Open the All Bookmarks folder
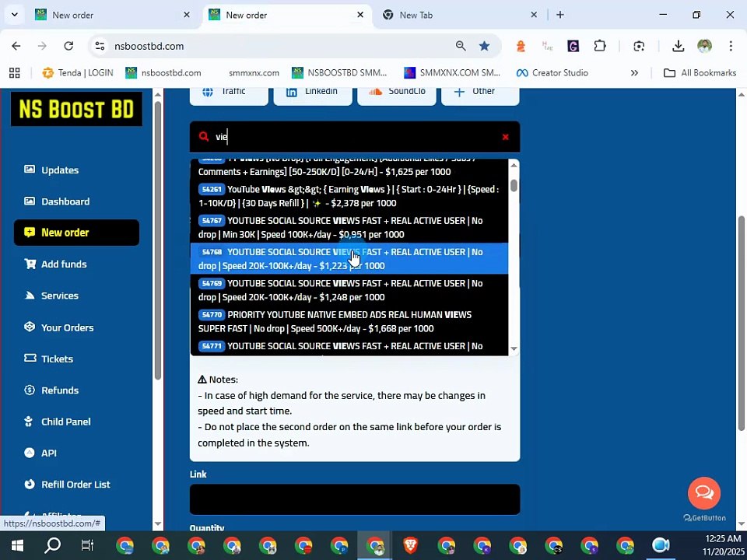The image size is (747, 560). coord(700,73)
